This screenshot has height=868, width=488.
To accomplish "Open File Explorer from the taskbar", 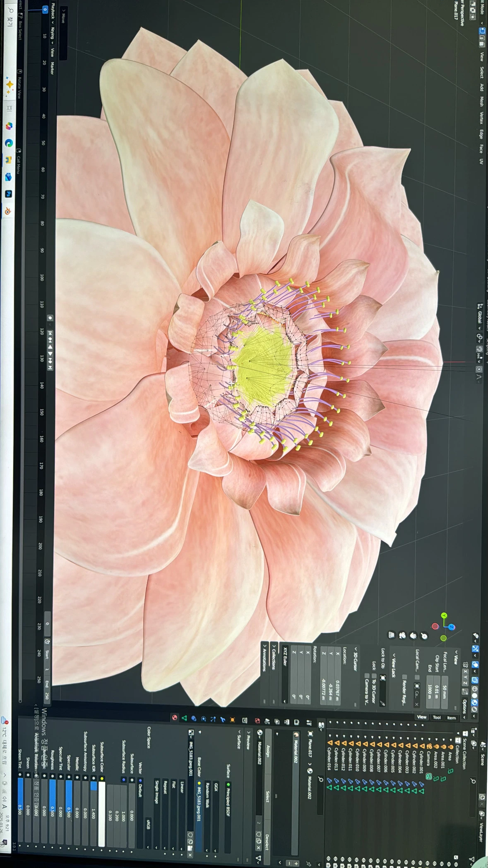I will [x=9, y=159].
